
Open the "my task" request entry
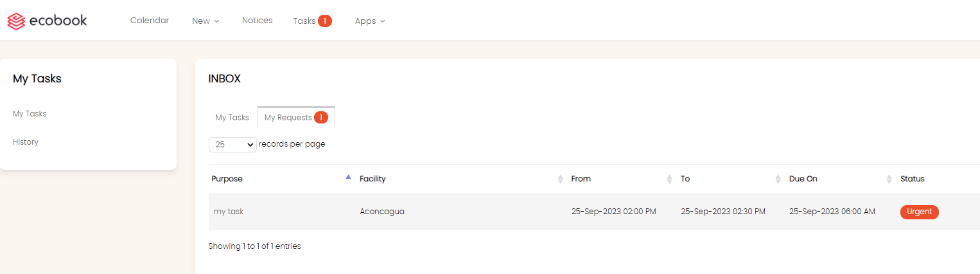tap(229, 212)
